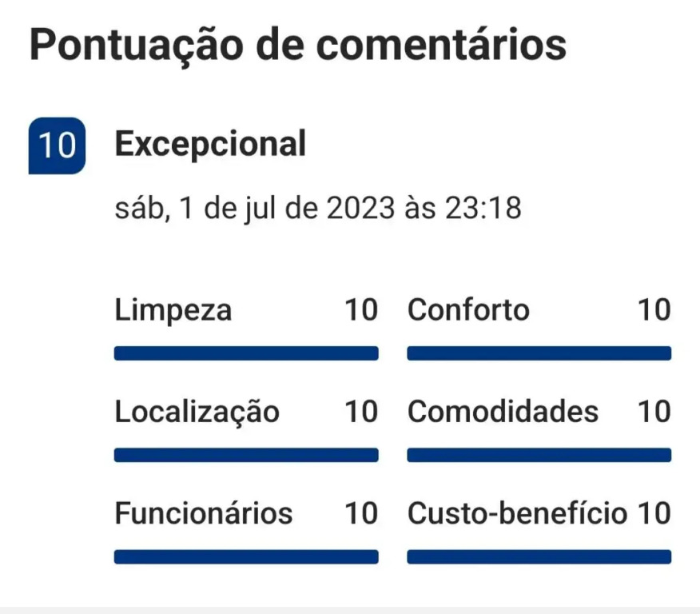Click the blue 10 score badge
The width and height of the screenshot is (700, 614).
(57, 146)
